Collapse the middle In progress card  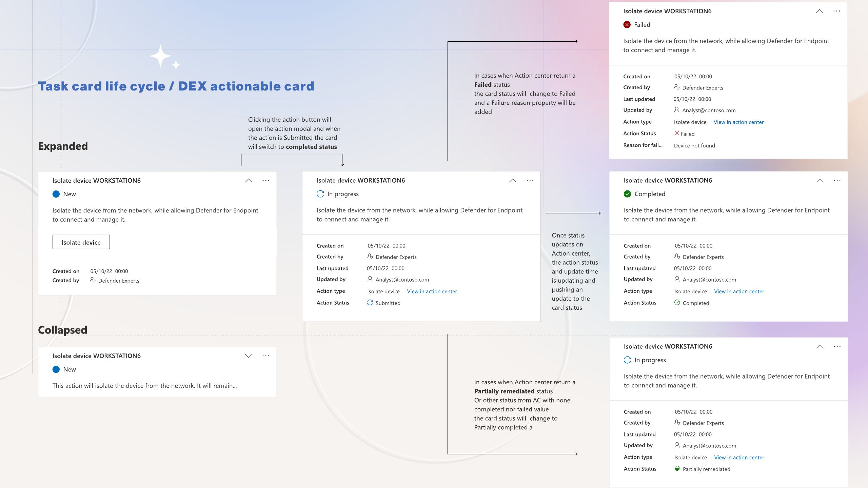pyautogui.click(x=513, y=180)
